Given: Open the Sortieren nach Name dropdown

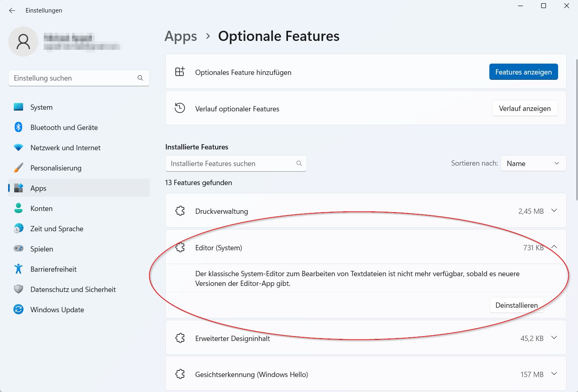Looking at the screenshot, I should click(x=533, y=164).
